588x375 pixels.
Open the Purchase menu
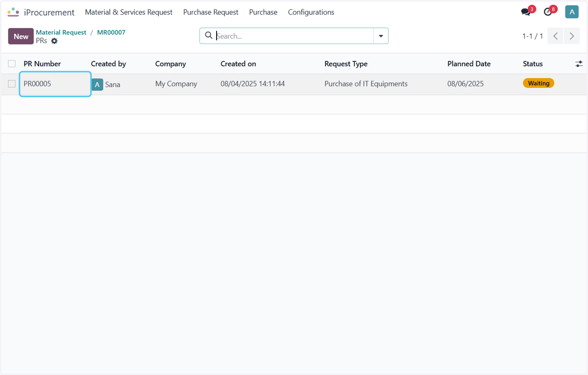(x=263, y=12)
